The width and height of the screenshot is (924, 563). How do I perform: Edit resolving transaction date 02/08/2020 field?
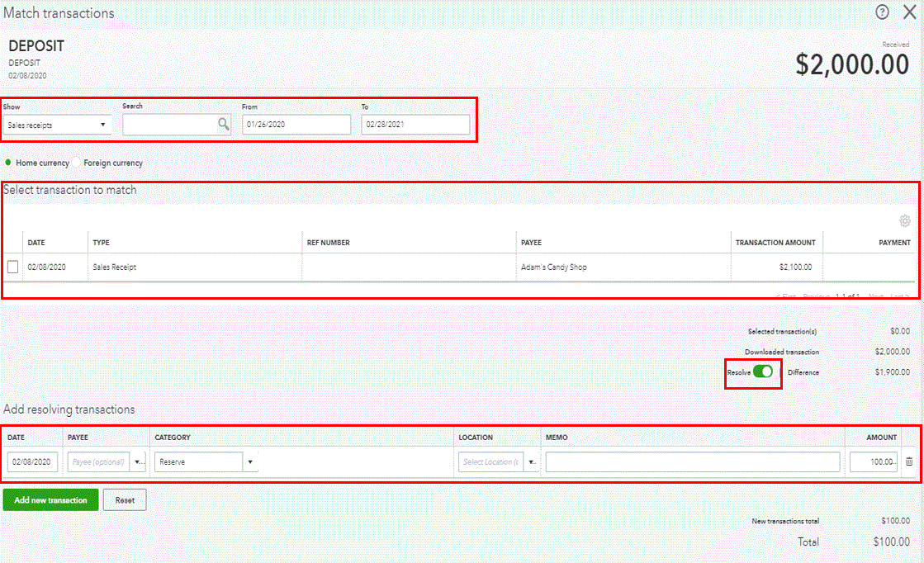pos(32,461)
